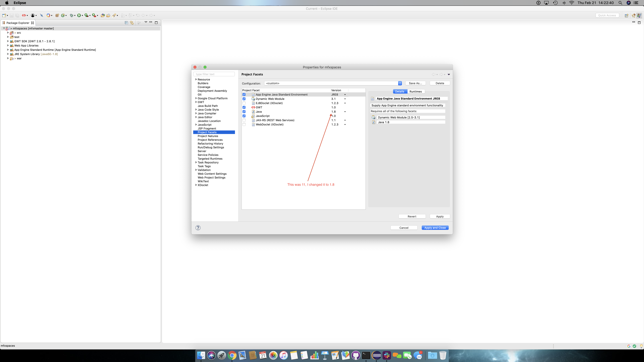
Task: Click the Apply and Close button
Action: pyautogui.click(x=435, y=228)
